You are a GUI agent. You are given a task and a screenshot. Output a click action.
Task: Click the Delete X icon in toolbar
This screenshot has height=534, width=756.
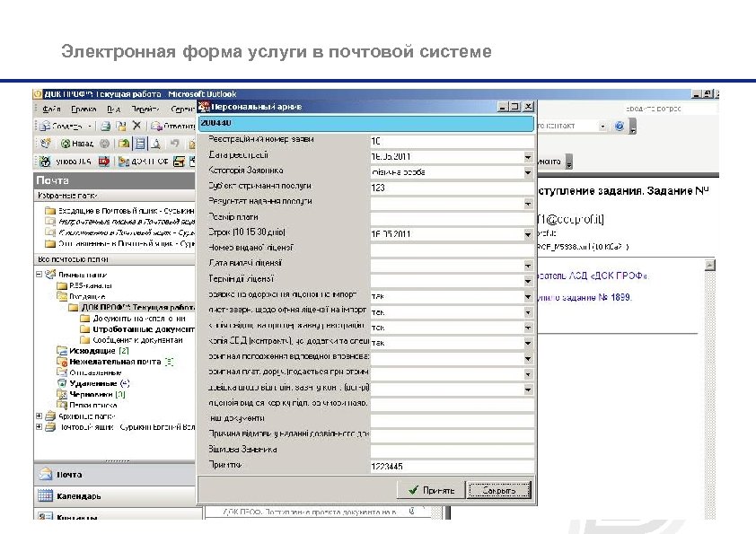tap(136, 126)
